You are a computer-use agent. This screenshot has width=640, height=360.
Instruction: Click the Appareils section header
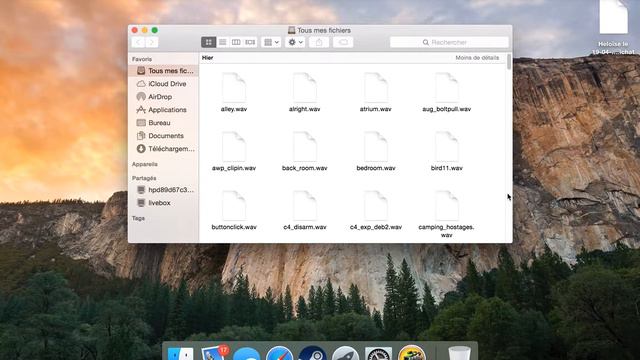tap(144, 164)
